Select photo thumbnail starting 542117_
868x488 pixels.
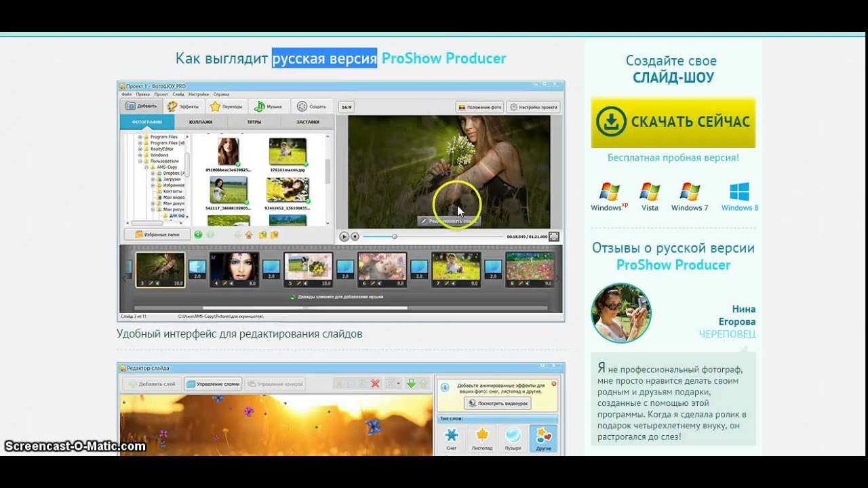tap(229, 190)
